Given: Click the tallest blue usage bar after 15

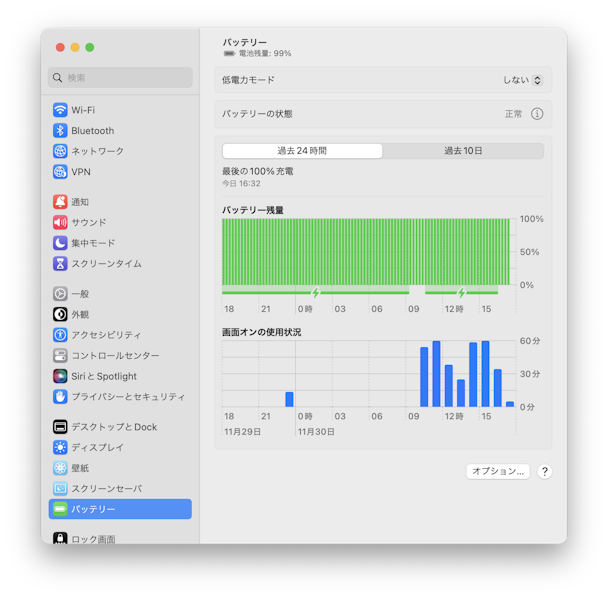Looking at the screenshot, I should (485, 373).
